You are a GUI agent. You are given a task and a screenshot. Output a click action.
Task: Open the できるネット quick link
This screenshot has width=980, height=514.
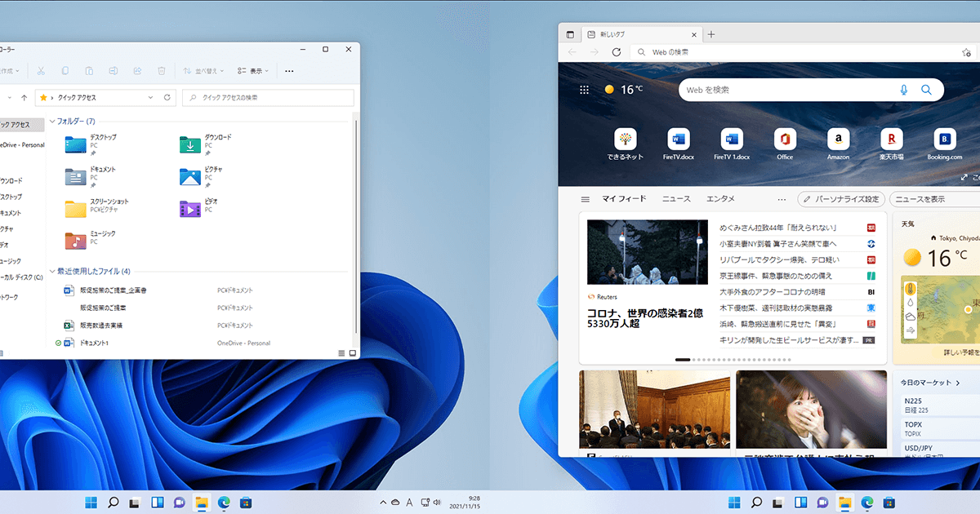(626, 144)
